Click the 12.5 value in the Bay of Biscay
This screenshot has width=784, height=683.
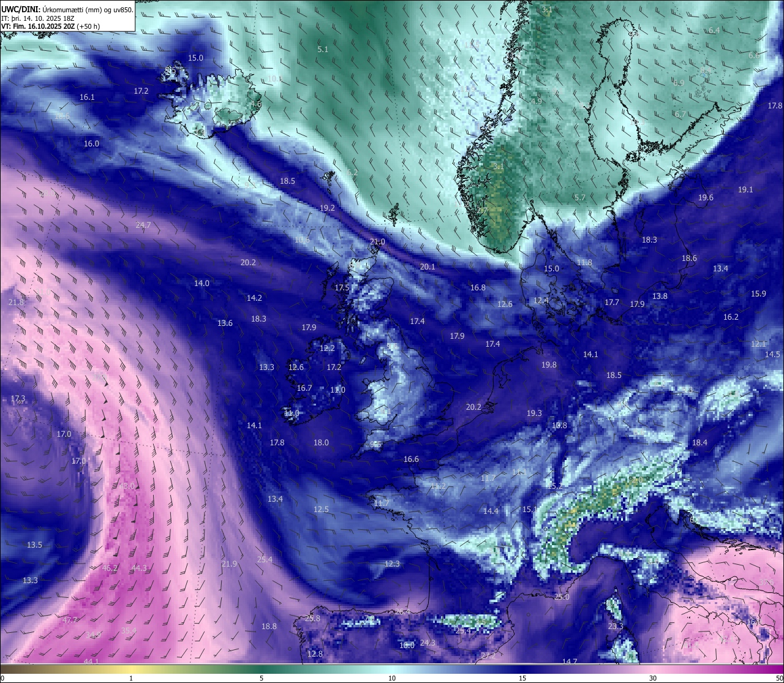[321, 509]
